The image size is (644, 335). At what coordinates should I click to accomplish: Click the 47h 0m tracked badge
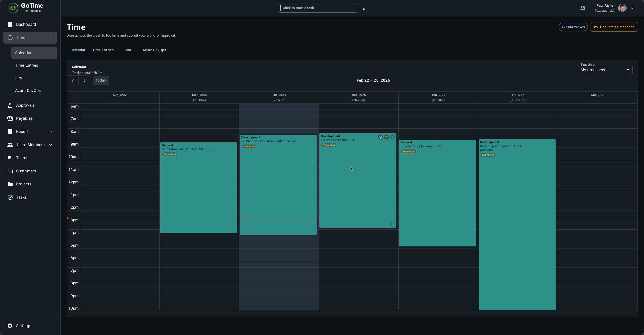pyautogui.click(x=573, y=27)
